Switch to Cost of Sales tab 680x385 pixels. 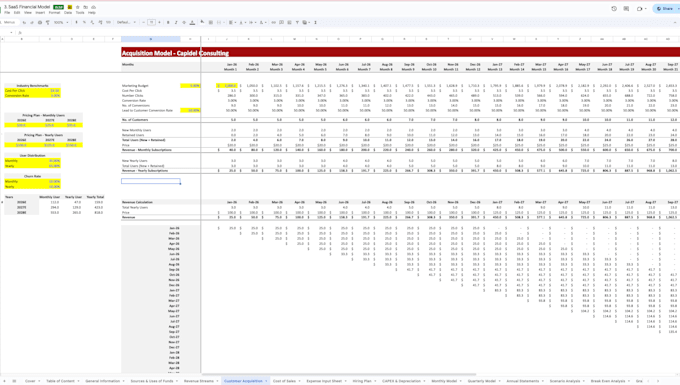284,381
